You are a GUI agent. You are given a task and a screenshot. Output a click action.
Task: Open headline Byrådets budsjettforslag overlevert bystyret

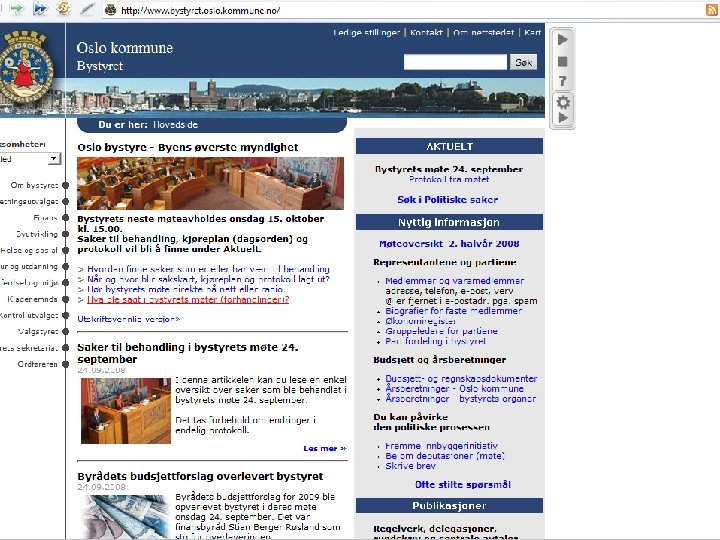(200, 476)
